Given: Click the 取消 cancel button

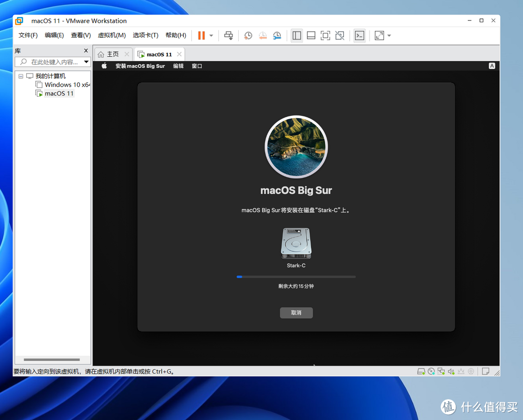Looking at the screenshot, I should click(x=296, y=313).
